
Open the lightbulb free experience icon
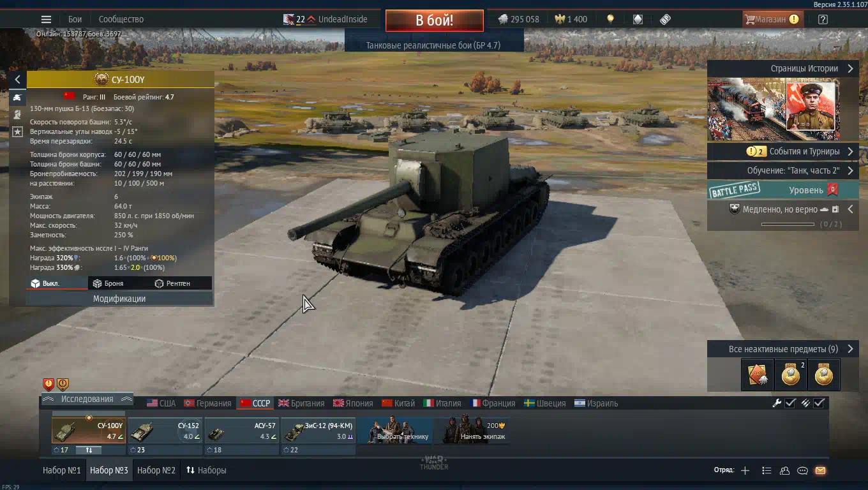(x=610, y=19)
